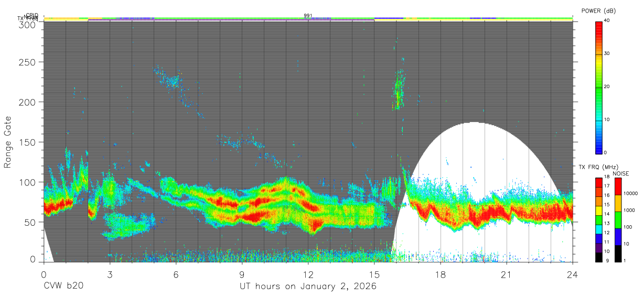Click the Range Gate axis label

(x=8, y=142)
